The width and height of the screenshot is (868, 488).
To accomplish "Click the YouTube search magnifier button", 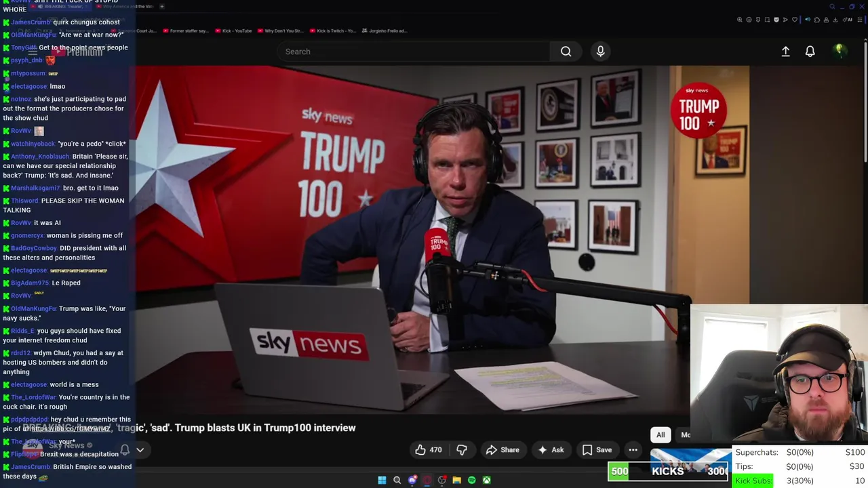I will pos(566,52).
